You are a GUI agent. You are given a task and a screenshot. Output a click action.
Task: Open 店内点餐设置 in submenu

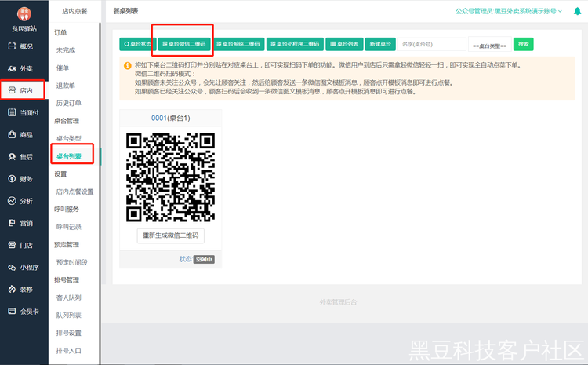(74, 192)
